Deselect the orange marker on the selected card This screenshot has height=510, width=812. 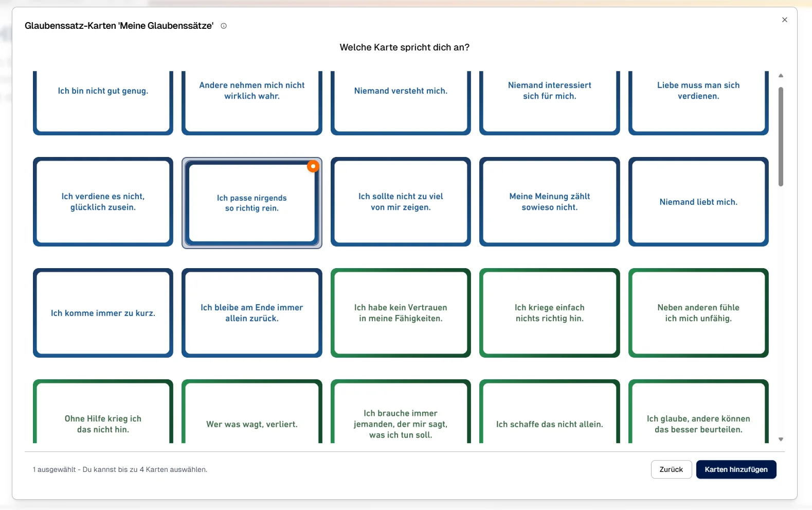[x=313, y=166]
